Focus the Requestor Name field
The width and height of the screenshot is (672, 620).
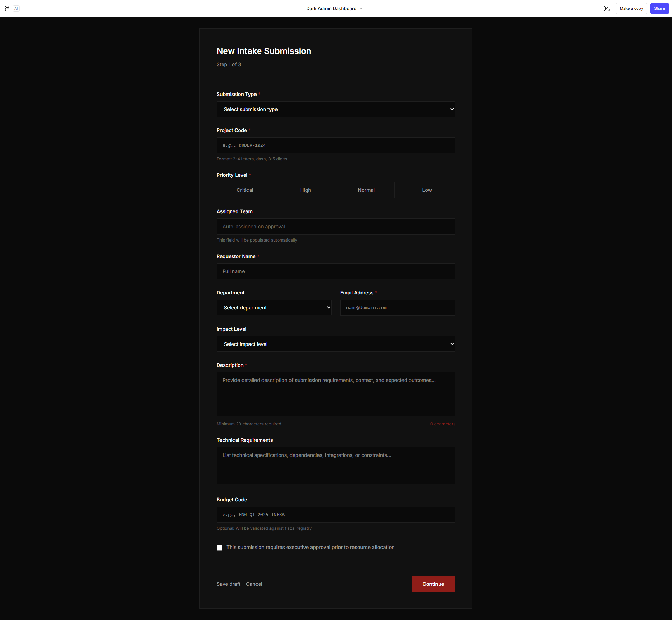click(336, 271)
